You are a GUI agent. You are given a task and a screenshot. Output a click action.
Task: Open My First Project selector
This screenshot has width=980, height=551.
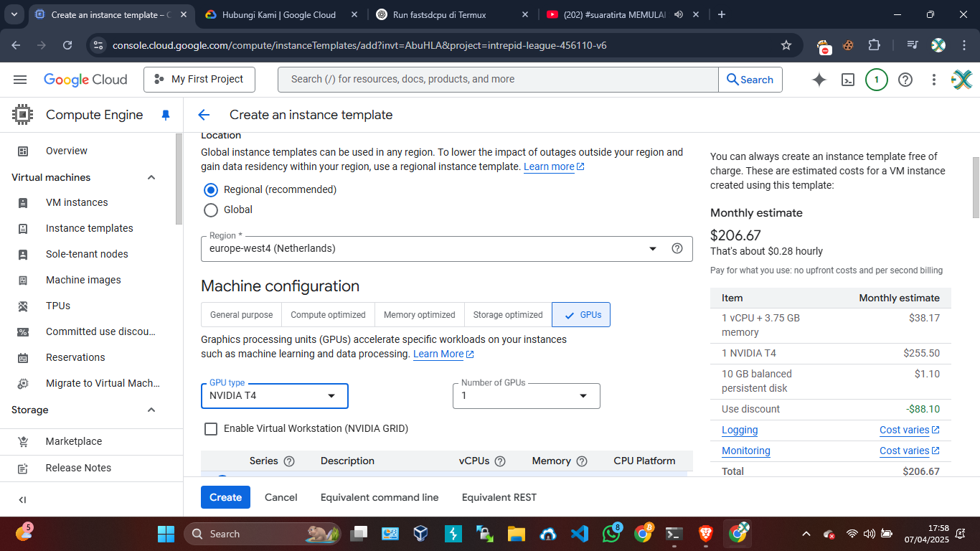199,80
